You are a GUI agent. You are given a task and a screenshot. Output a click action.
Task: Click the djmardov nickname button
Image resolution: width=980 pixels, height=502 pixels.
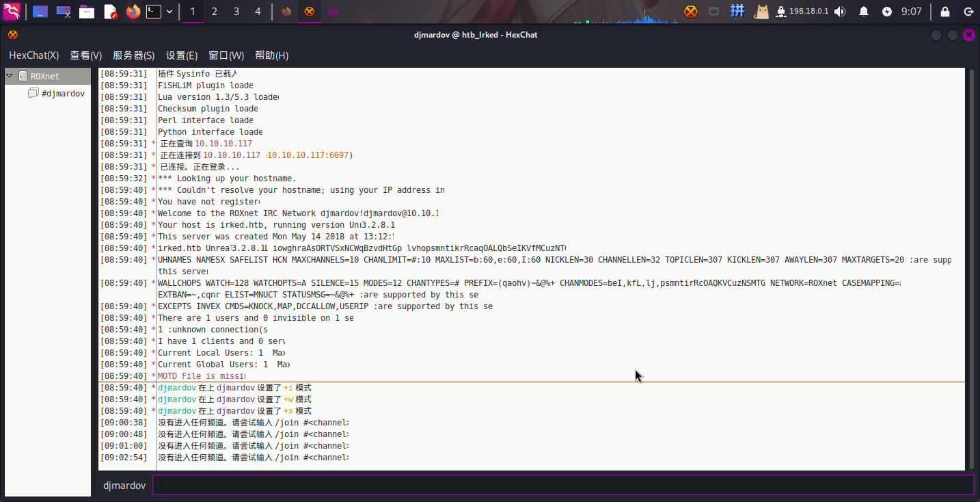coord(124,486)
